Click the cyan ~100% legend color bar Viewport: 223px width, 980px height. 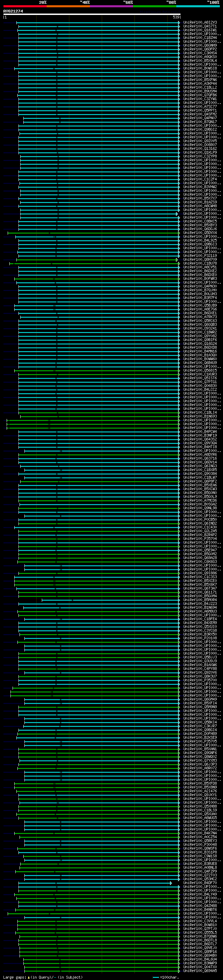(x=198, y=6)
